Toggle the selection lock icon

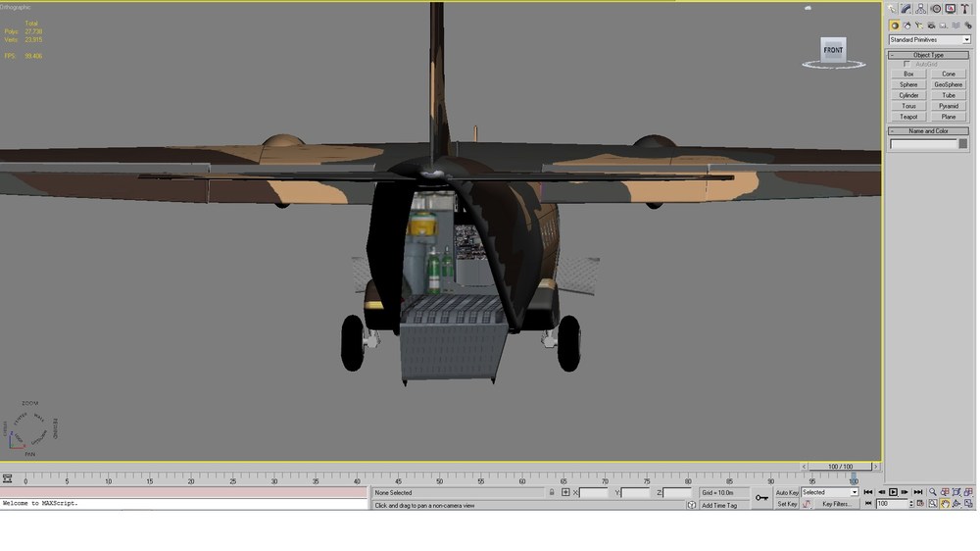[x=552, y=492]
